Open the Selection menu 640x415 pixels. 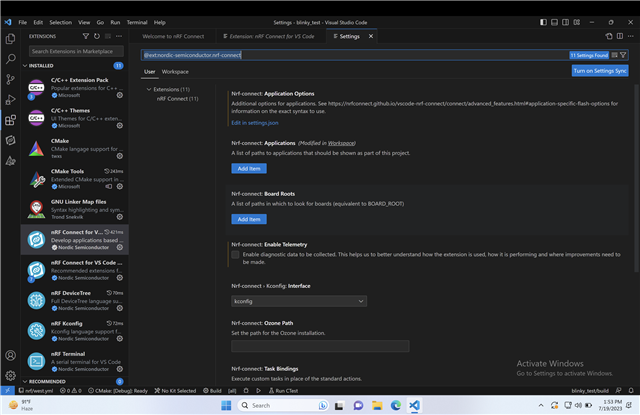60,22
